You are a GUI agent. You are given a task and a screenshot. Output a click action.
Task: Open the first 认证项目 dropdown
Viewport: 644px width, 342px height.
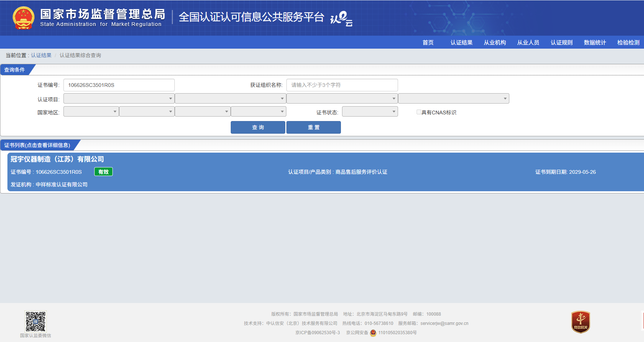[x=119, y=98]
